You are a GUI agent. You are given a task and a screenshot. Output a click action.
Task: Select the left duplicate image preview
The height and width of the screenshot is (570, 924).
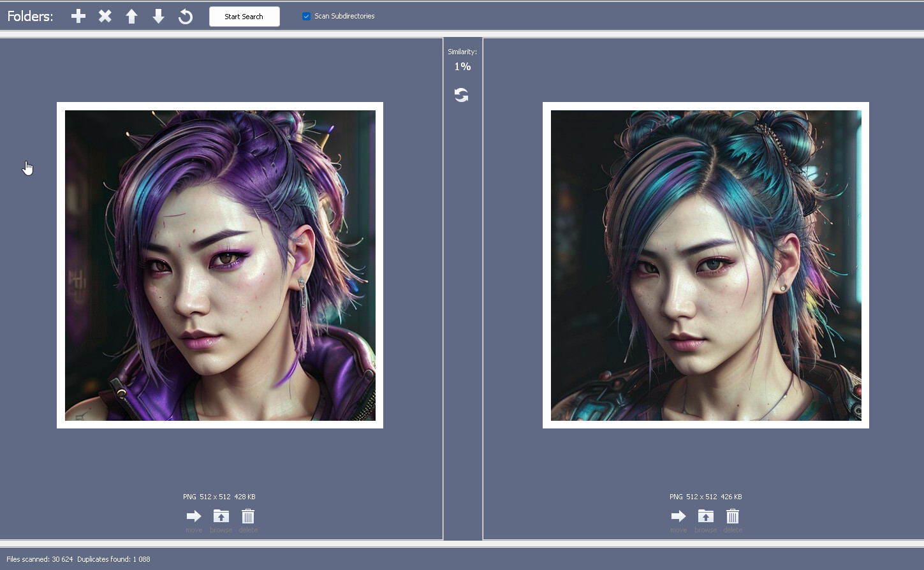click(220, 265)
